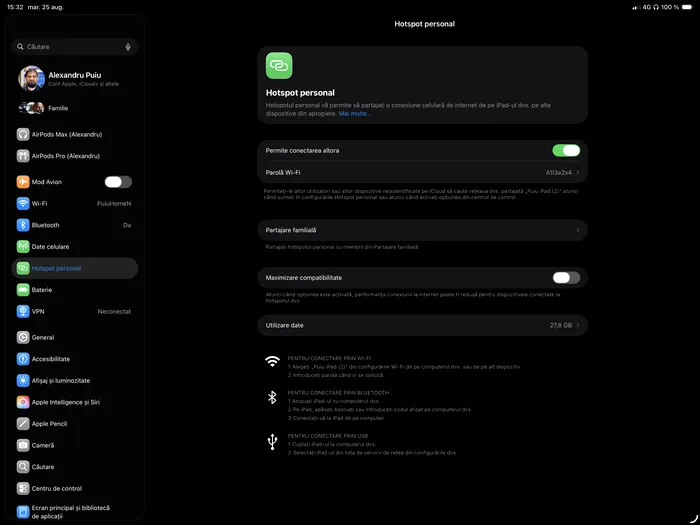The width and height of the screenshot is (700, 525).
Task: Tap the PuiuHomeN Wi-Fi network value
Action: [114, 204]
